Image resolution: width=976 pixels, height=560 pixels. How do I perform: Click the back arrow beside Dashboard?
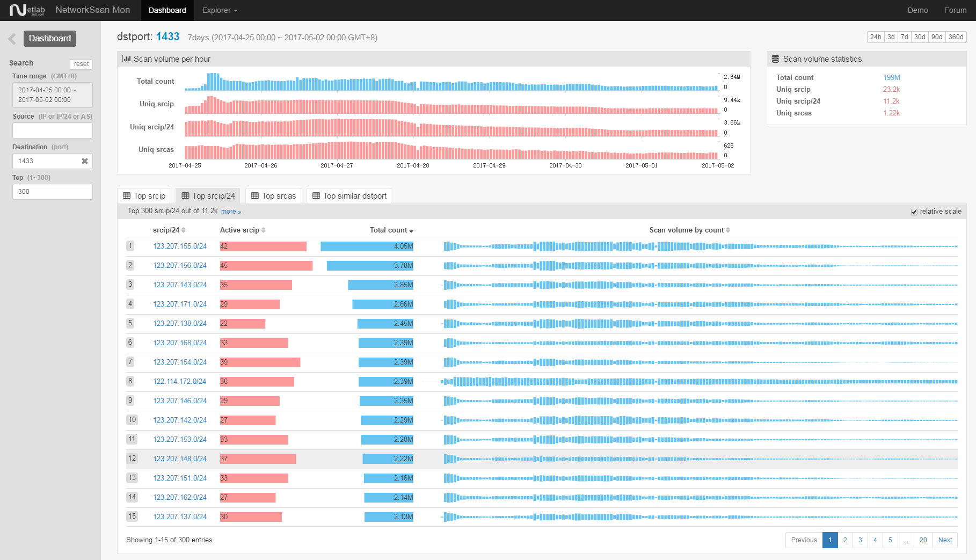pyautogui.click(x=12, y=39)
